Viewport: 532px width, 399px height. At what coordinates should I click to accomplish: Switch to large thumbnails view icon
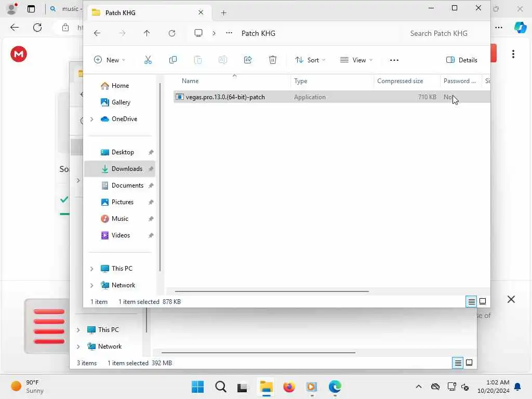(483, 301)
